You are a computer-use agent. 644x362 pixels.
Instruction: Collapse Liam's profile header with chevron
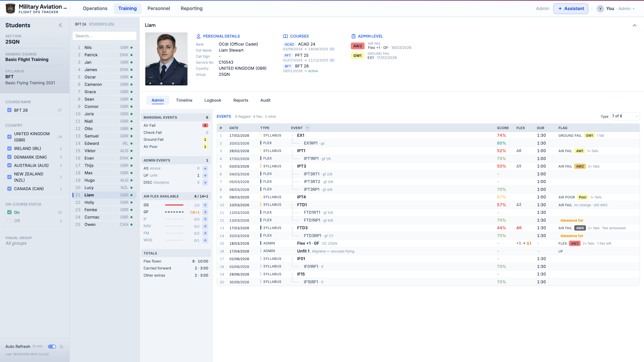click(635, 25)
